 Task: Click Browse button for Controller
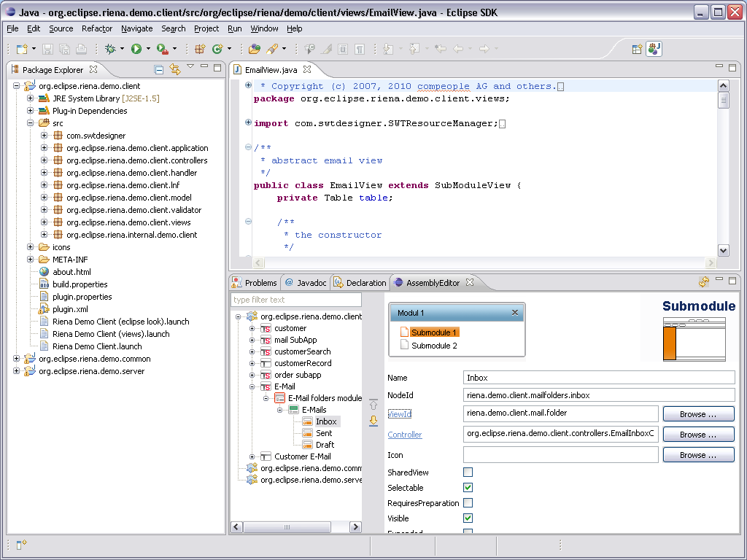pos(698,435)
